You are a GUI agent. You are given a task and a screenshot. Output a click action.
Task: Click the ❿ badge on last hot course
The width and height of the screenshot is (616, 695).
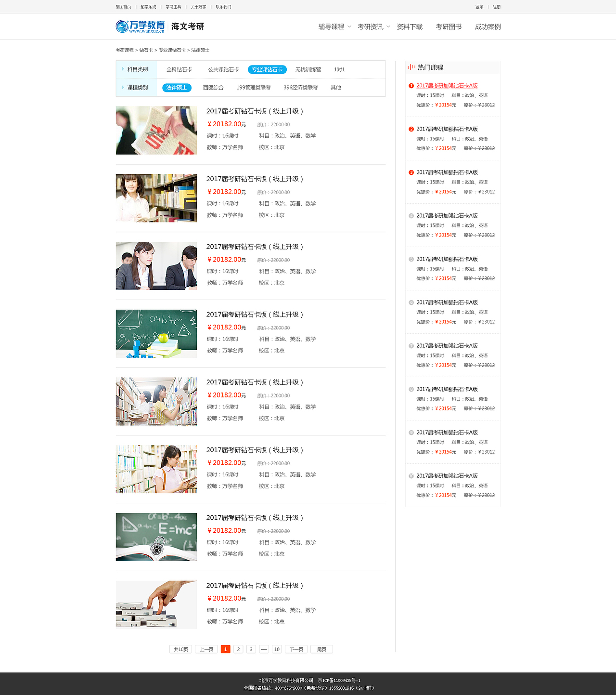click(411, 476)
